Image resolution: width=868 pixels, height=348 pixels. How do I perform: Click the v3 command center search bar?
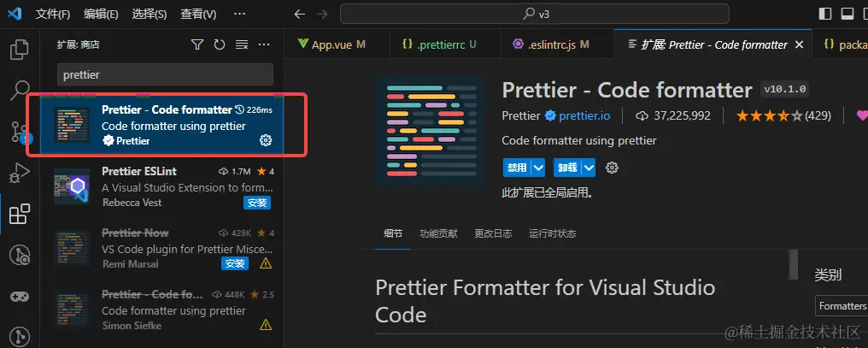click(x=534, y=15)
